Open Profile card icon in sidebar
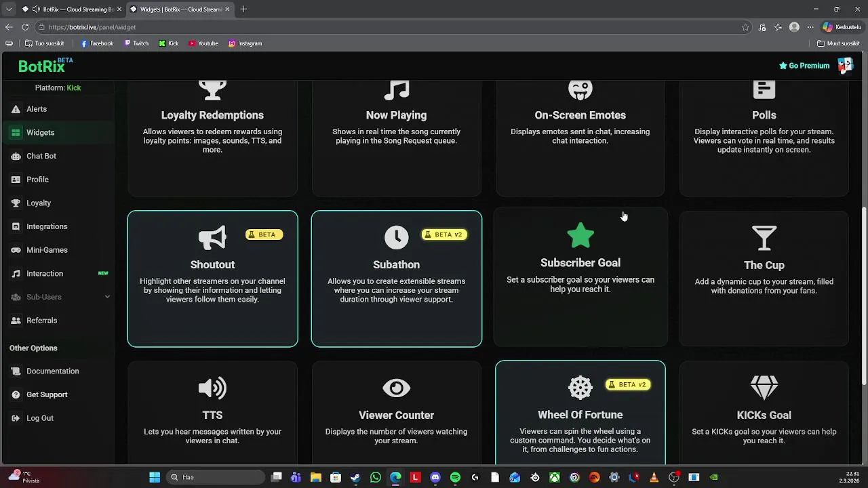Screen dimensions: 868x488 coord(16,180)
